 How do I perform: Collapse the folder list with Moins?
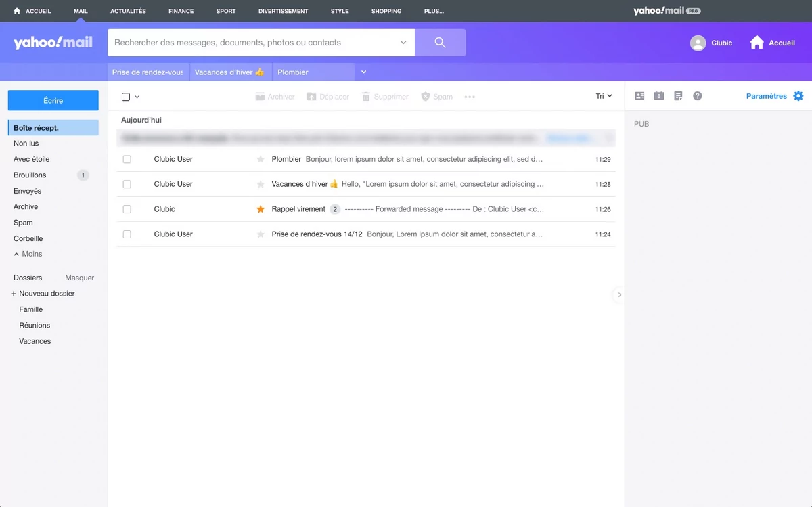(28, 254)
